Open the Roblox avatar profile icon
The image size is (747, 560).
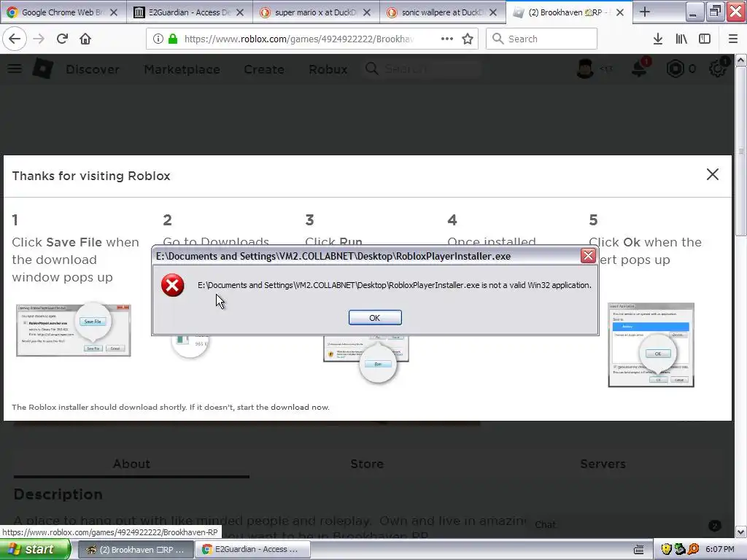coord(585,69)
